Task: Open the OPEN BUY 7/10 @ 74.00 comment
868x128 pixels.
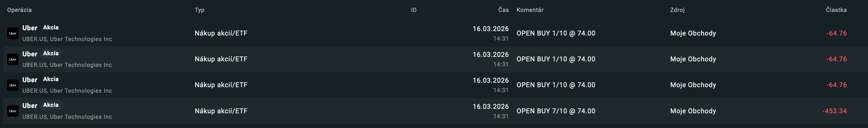Action: (556, 111)
